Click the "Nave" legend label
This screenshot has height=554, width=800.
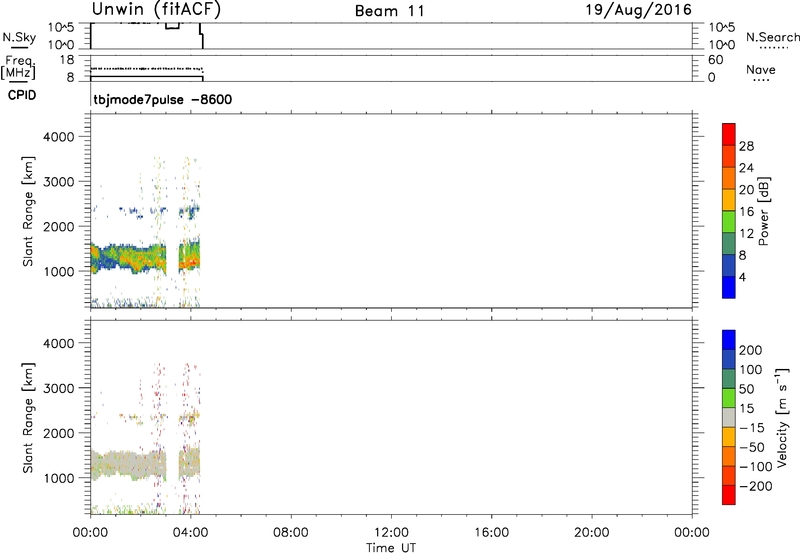pyautogui.click(x=761, y=69)
